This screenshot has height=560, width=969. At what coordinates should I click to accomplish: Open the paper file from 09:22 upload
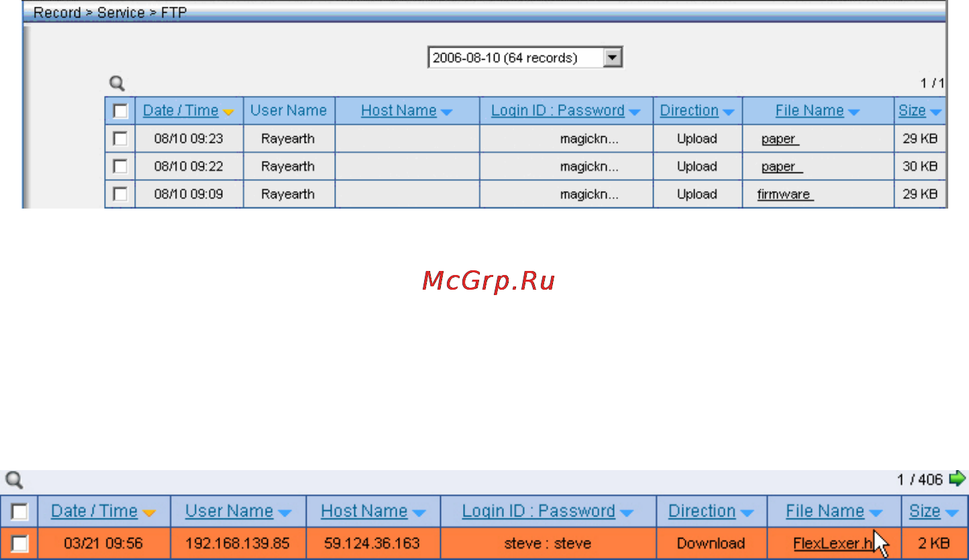coord(782,167)
